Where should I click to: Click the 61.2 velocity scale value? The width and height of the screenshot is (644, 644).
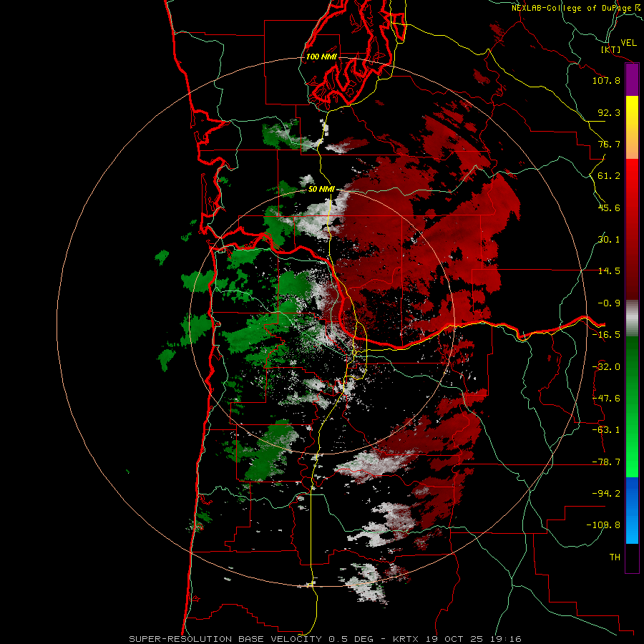609,176
